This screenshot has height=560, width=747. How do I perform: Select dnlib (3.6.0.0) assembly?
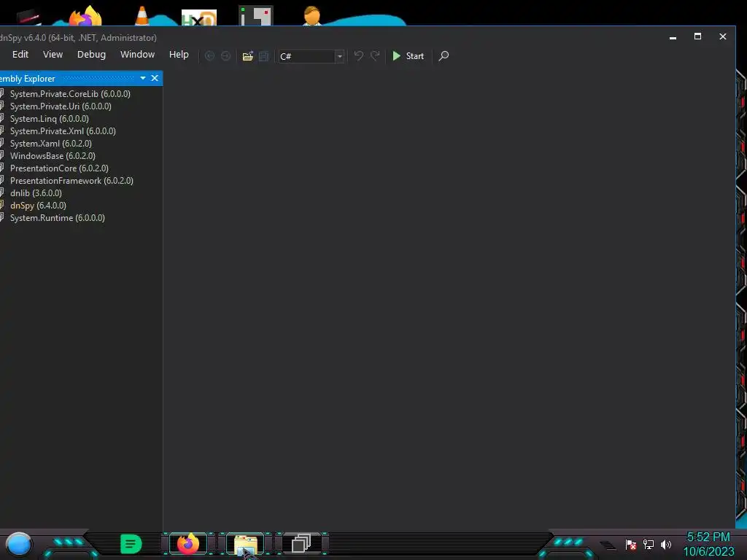36,192
